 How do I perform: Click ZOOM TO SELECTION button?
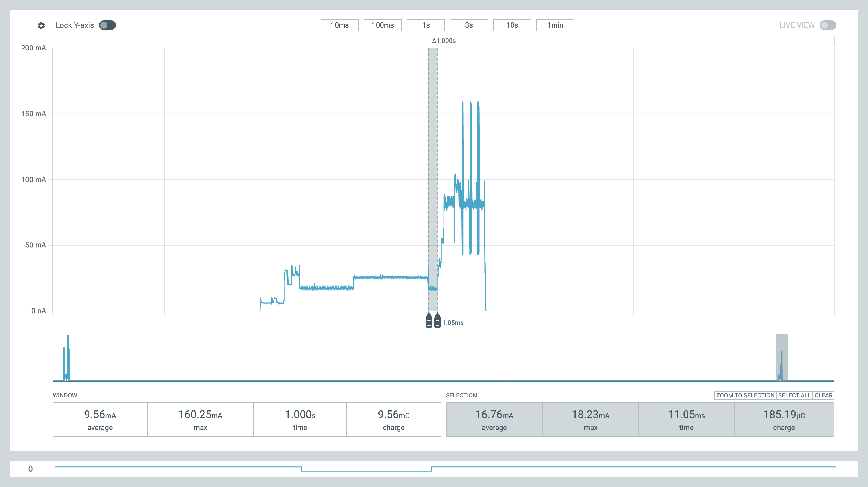click(745, 395)
